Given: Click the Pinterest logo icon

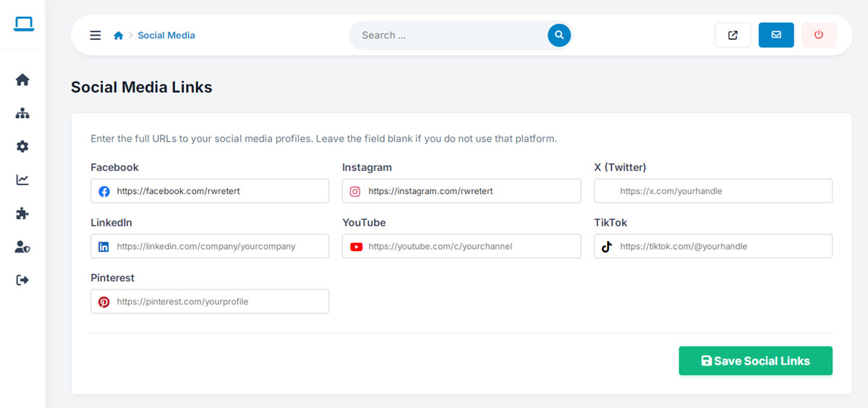Looking at the screenshot, I should coord(104,302).
